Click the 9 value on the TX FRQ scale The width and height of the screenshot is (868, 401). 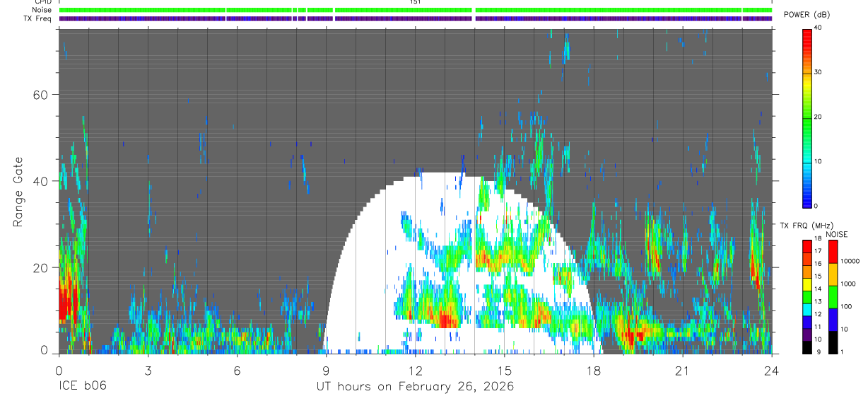click(819, 351)
